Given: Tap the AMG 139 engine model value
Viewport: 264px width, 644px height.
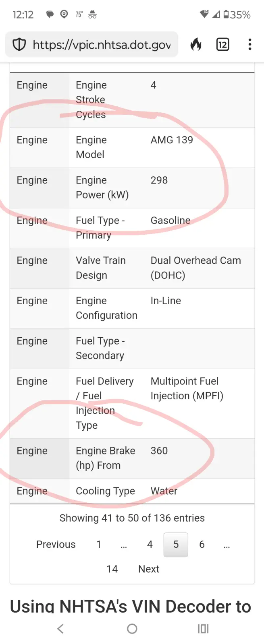Looking at the screenshot, I should (x=172, y=140).
